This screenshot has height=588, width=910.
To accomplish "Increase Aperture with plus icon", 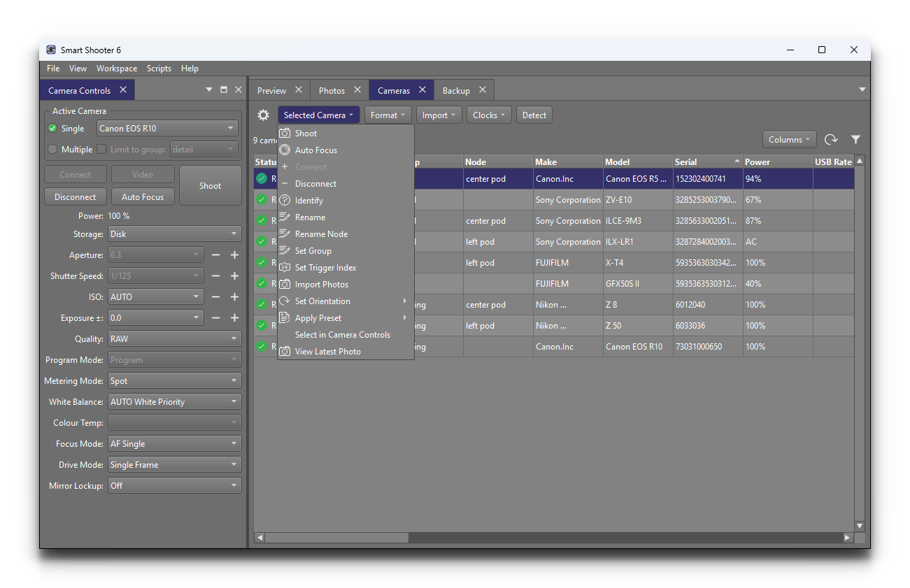I will pyautogui.click(x=235, y=255).
